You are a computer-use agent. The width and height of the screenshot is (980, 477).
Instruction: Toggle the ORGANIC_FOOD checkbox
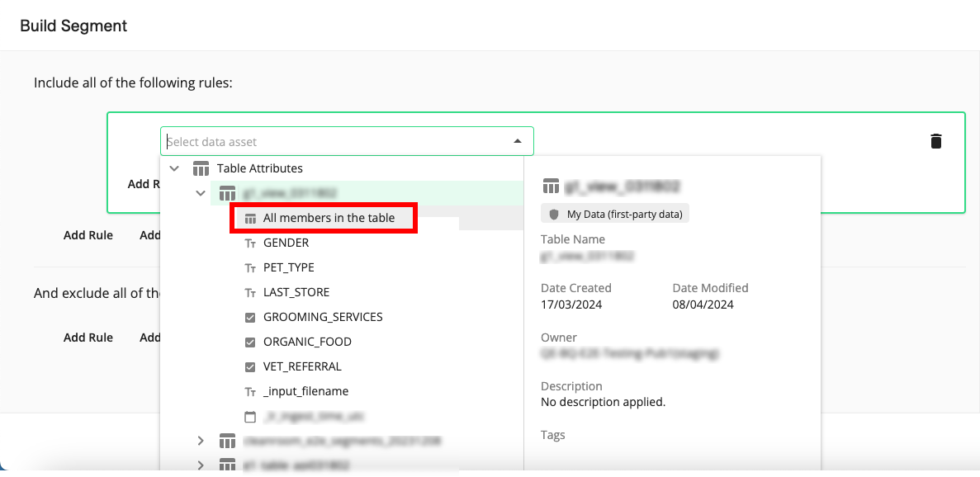click(250, 342)
